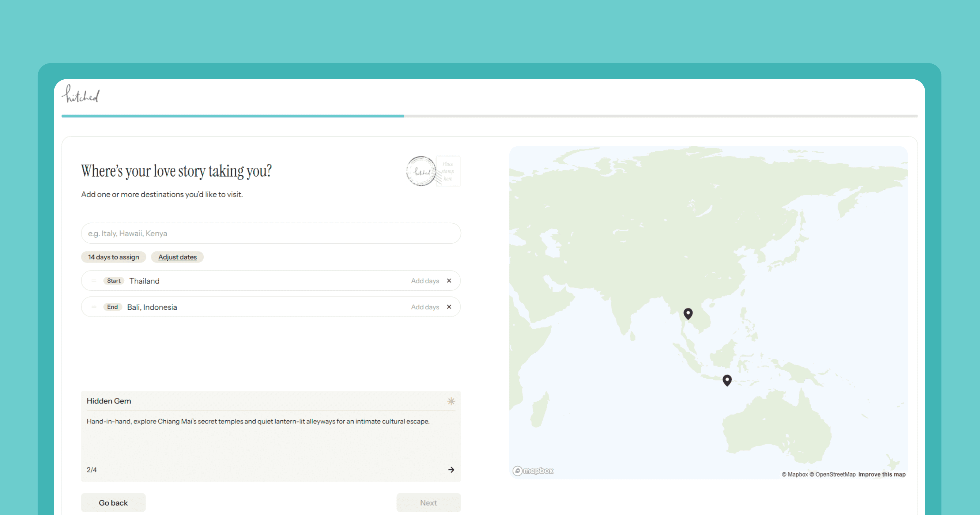980x515 pixels.
Task: Click the Thailand row drag handle
Action: 94,281
